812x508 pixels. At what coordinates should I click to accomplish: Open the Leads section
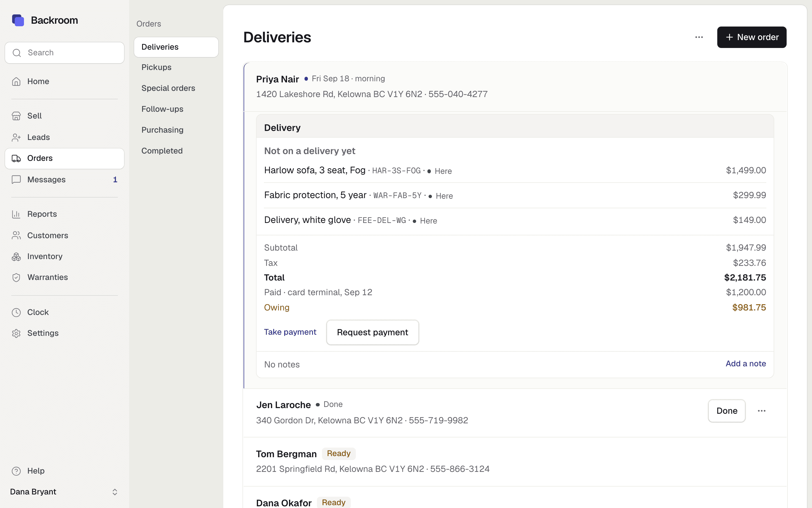click(64, 137)
